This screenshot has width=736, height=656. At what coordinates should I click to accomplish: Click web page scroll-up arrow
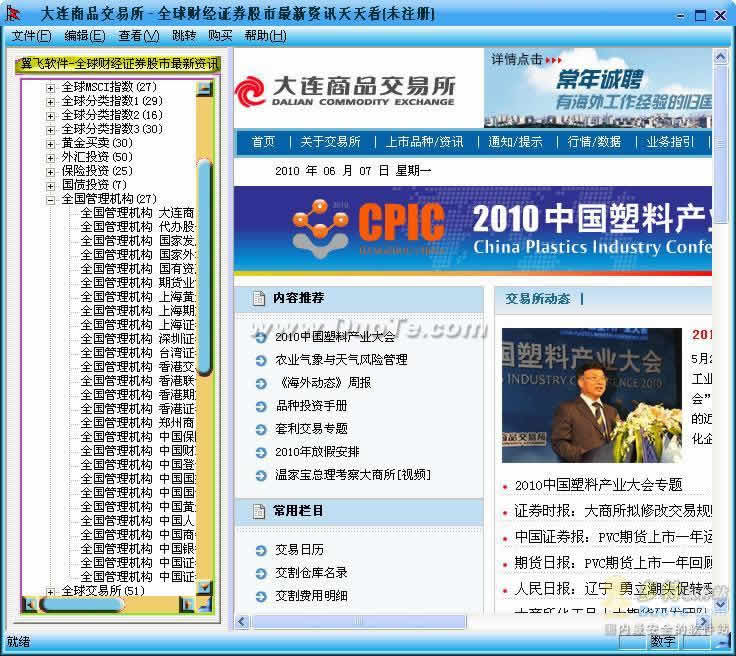point(721,57)
